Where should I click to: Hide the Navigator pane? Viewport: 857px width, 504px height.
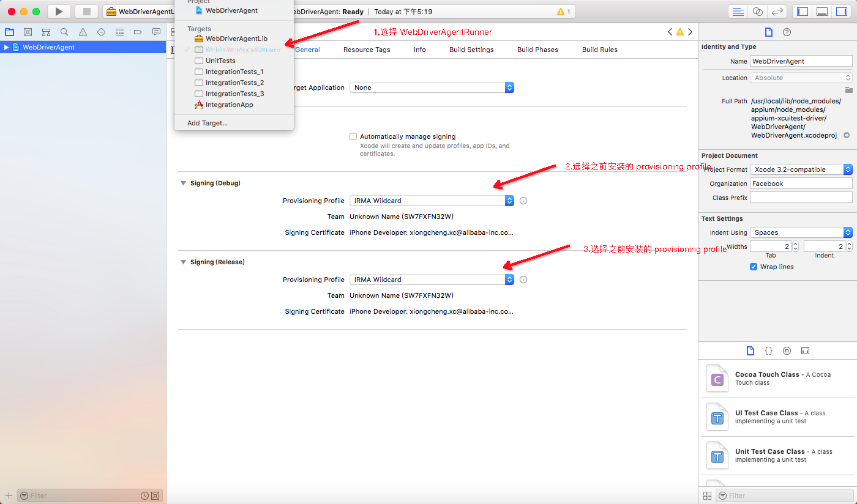coord(803,12)
